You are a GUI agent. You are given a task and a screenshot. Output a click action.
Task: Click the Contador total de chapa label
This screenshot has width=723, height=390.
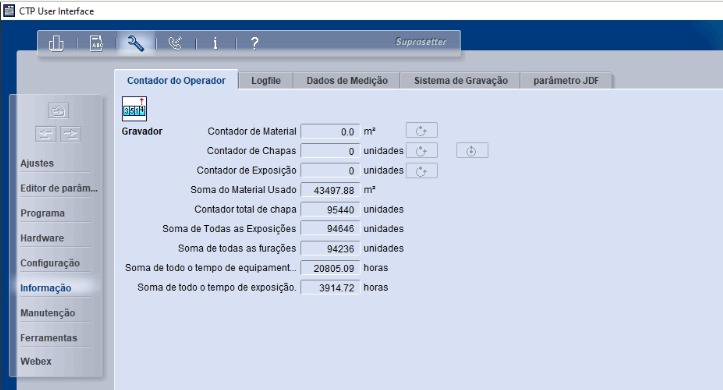(245, 209)
